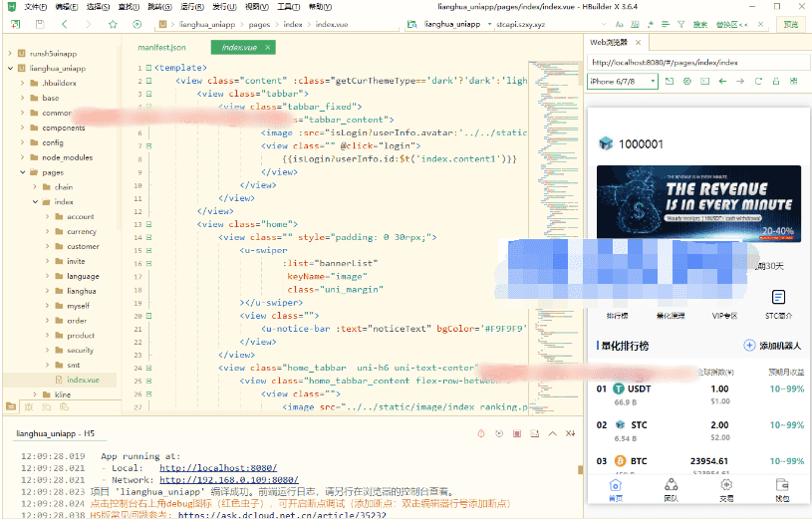Open 钱包 wallet tab in phone preview
This screenshot has height=520, width=812.
click(x=782, y=490)
